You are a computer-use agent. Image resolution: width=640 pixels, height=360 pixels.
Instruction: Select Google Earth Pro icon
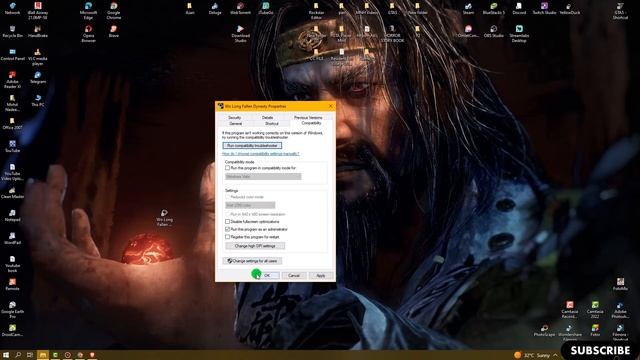click(12, 310)
